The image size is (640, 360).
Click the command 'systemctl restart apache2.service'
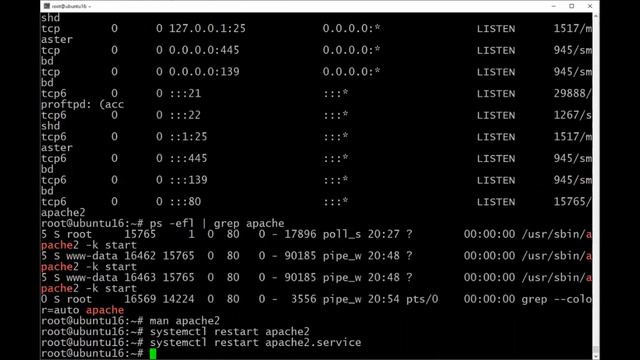point(256,342)
